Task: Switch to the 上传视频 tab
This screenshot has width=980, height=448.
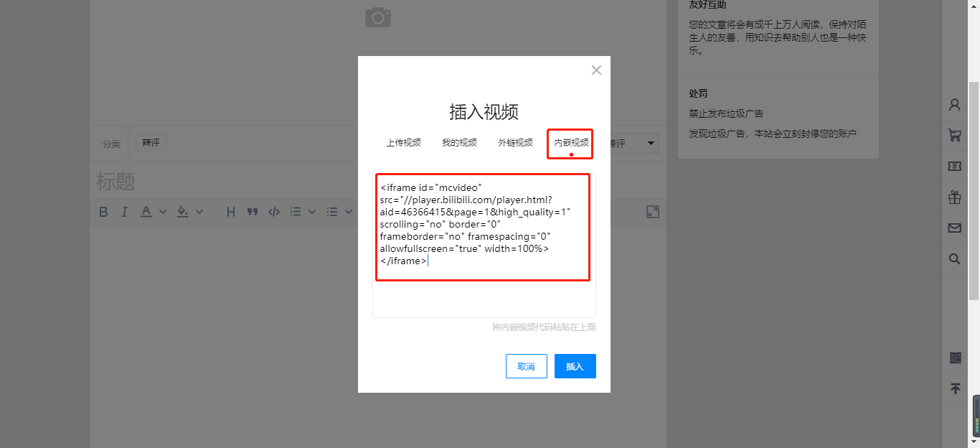Action: click(x=403, y=143)
